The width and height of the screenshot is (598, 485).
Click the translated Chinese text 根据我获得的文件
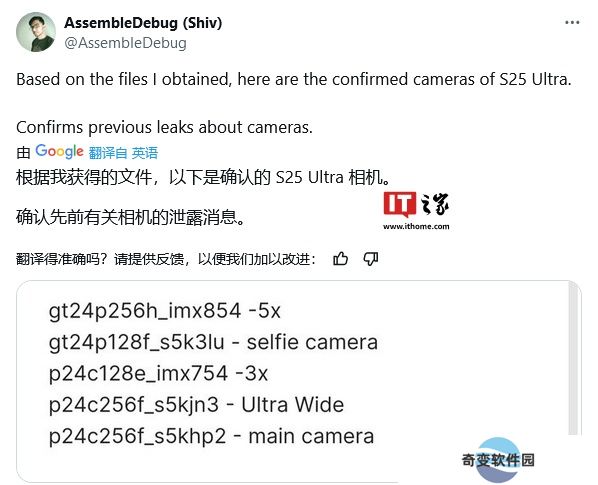click(x=85, y=178)
